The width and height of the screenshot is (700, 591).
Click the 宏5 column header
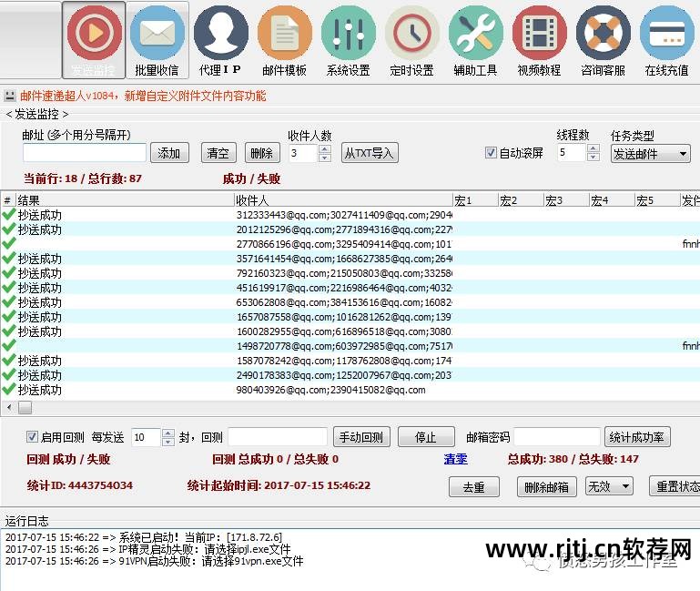click(x=657, y=200)
